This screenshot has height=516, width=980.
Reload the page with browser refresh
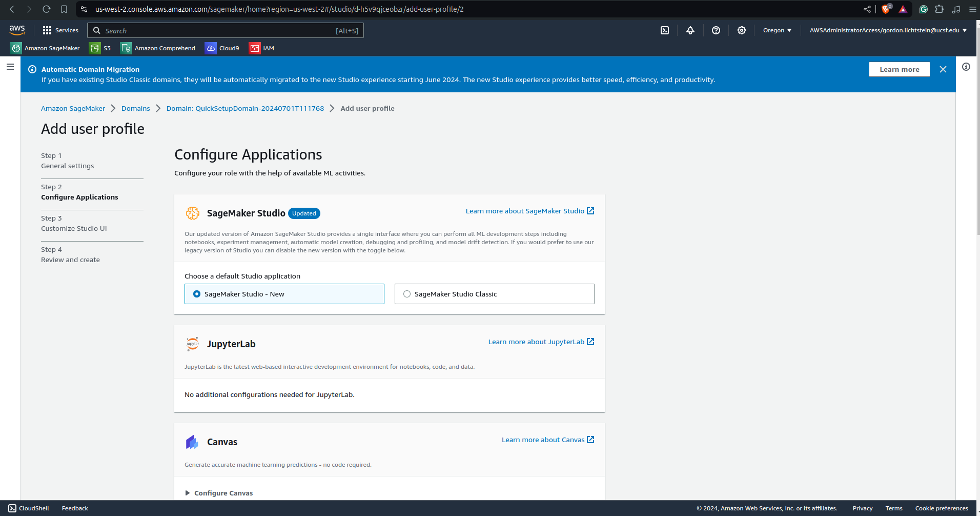[47, 9]
